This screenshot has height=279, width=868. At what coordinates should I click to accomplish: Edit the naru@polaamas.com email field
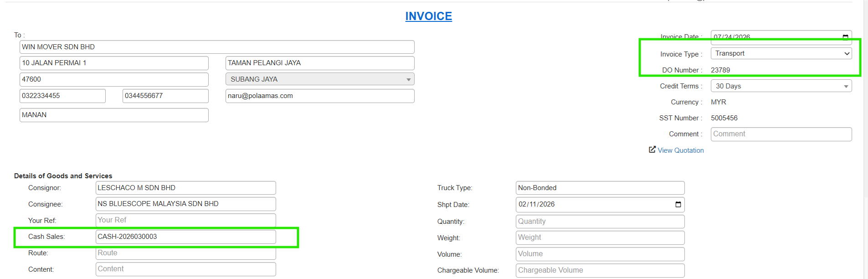coord(320,96)
